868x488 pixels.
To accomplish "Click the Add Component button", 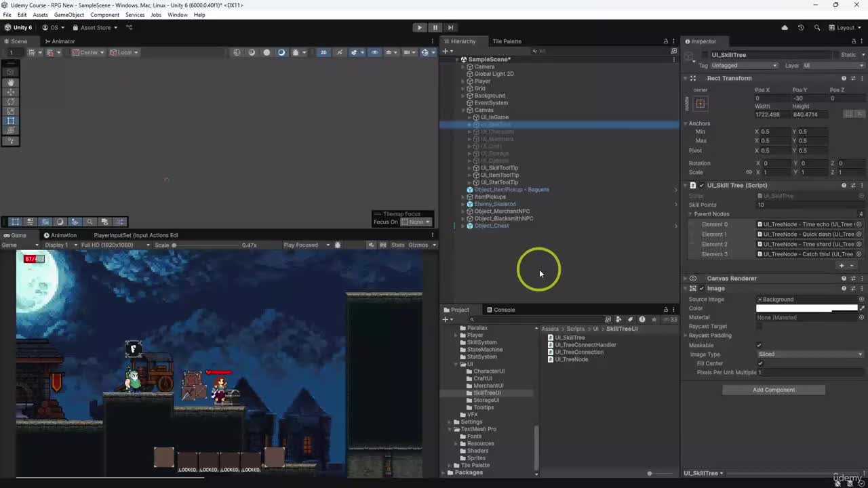I will (774, 390).
